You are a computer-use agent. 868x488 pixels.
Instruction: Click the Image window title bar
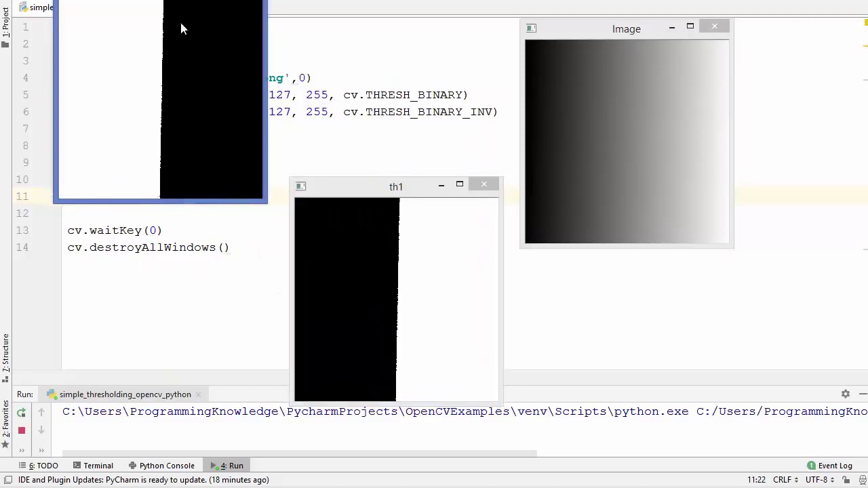click(627, 29)
